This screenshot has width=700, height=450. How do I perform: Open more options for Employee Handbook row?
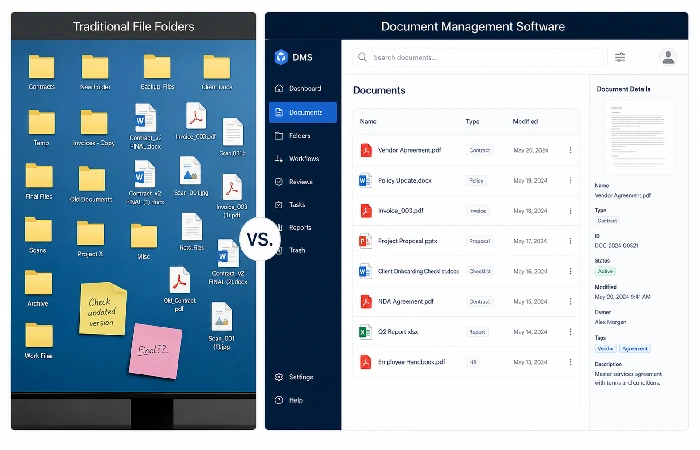coord(570,362)
